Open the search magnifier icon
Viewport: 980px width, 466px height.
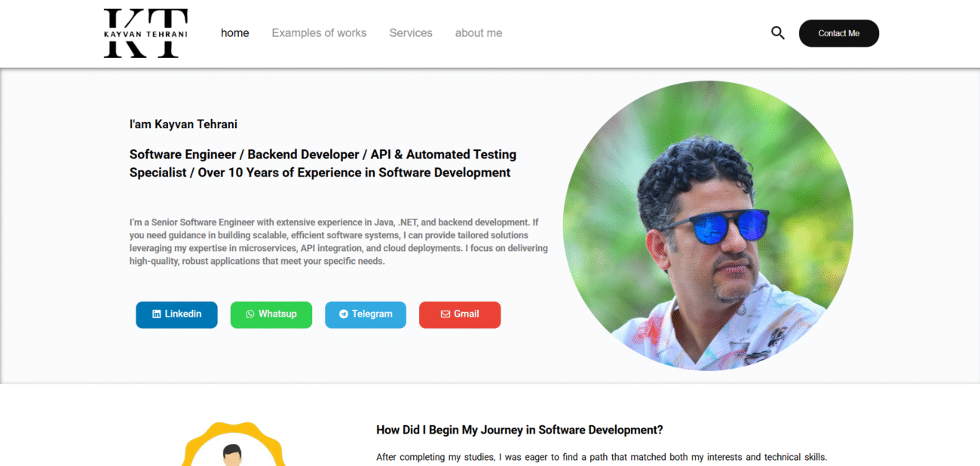[778, 33]
